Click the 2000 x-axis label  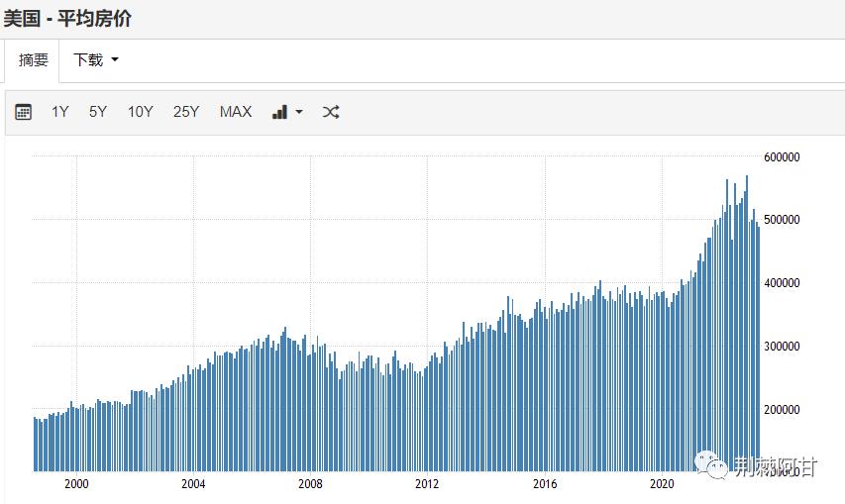(x=76, y=484)
